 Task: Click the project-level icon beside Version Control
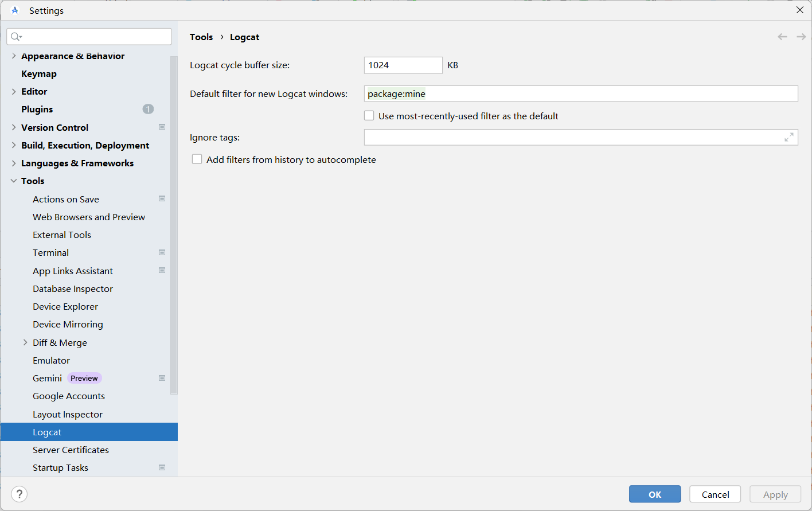(x=162, y=127)
